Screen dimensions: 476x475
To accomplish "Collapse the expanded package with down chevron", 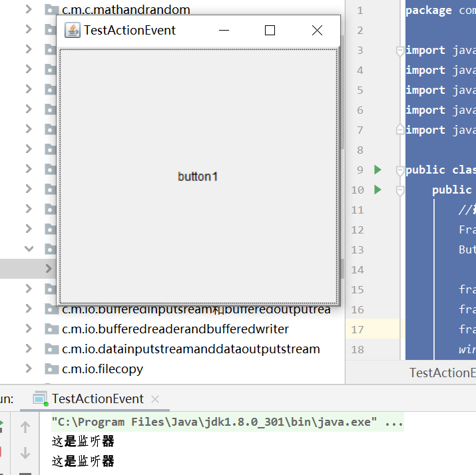I will (x=29, y=249).
